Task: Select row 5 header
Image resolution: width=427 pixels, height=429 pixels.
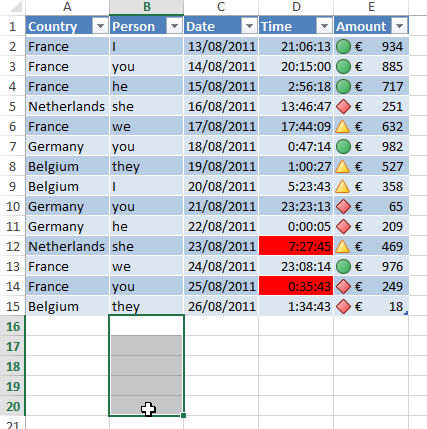Action: coord(12,106)
